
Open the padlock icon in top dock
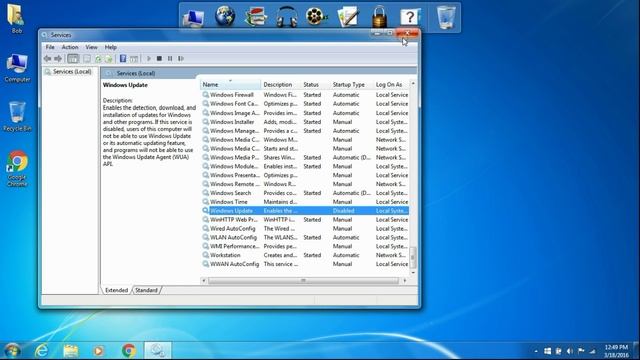coord(379,17)
